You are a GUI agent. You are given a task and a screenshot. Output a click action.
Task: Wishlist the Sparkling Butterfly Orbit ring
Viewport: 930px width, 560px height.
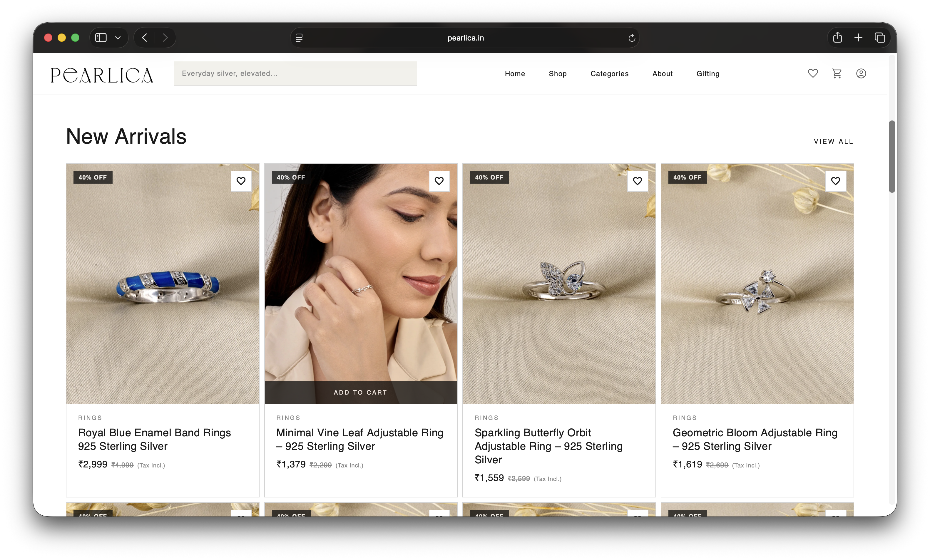tap(637, 181)
